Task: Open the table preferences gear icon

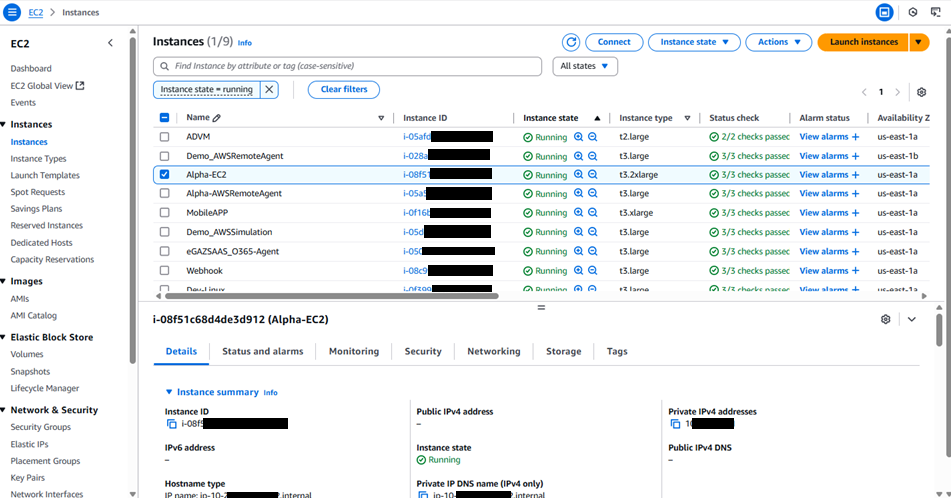Action: point(922,92)
